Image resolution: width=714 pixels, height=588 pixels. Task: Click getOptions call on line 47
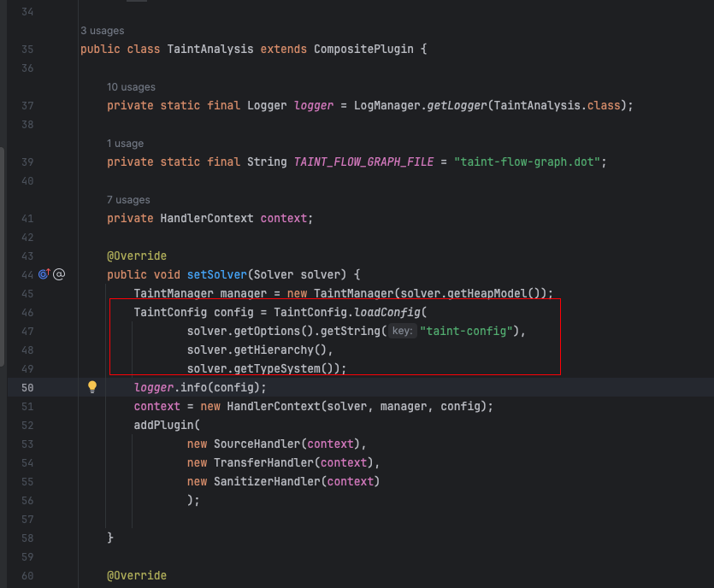coord(267,331)
